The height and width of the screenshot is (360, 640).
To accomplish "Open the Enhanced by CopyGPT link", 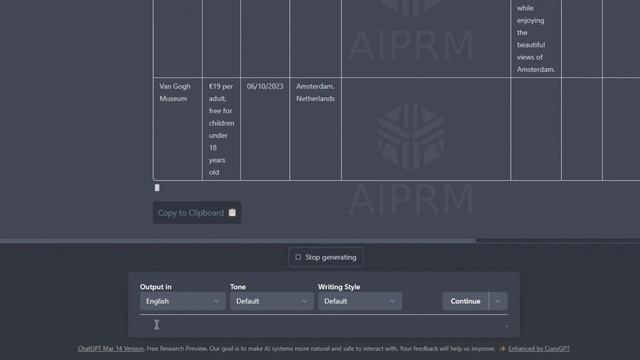I will [539, 349].
